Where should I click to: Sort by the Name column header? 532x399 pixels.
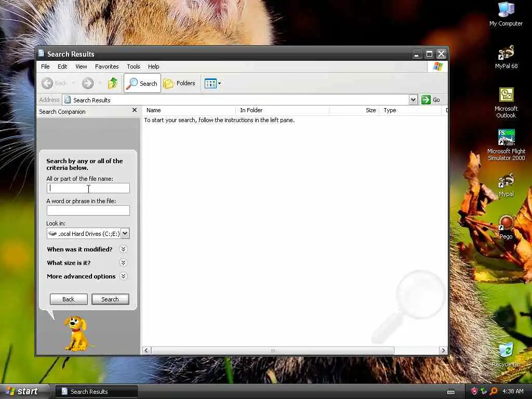[189, 110]
